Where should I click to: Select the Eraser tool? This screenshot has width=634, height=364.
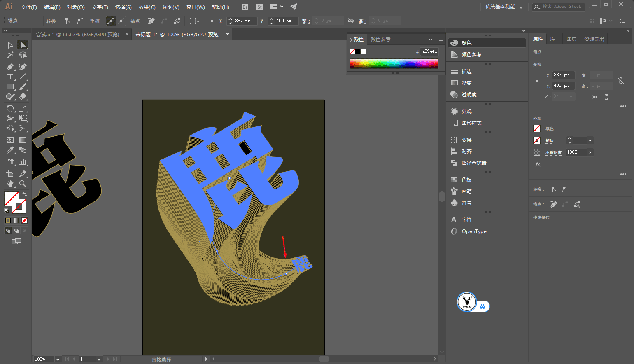click(x=23, y=97)
